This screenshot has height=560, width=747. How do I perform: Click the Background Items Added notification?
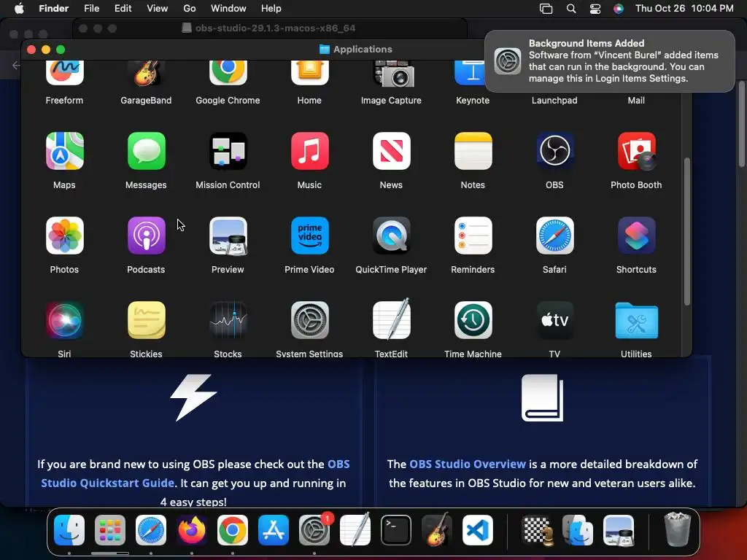pos(610,61)
